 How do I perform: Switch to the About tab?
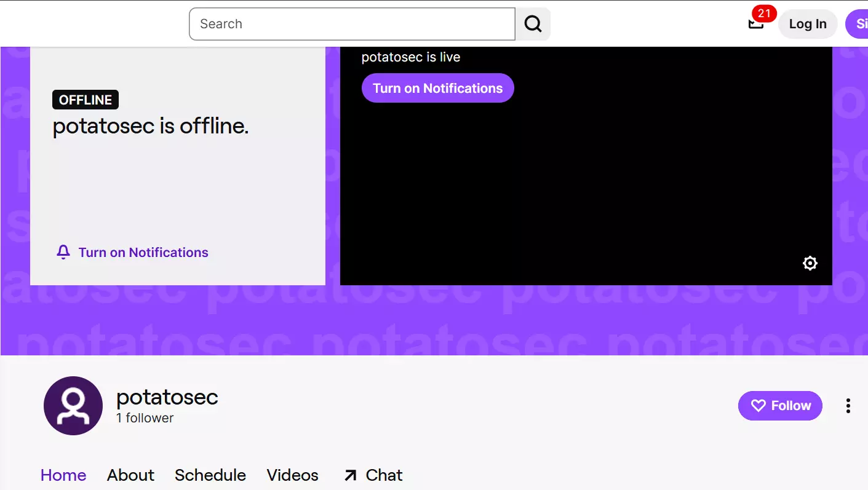[x=130, y=475]
